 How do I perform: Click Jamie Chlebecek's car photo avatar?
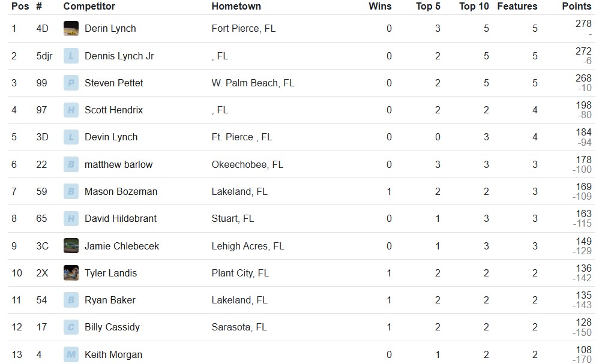71,246
